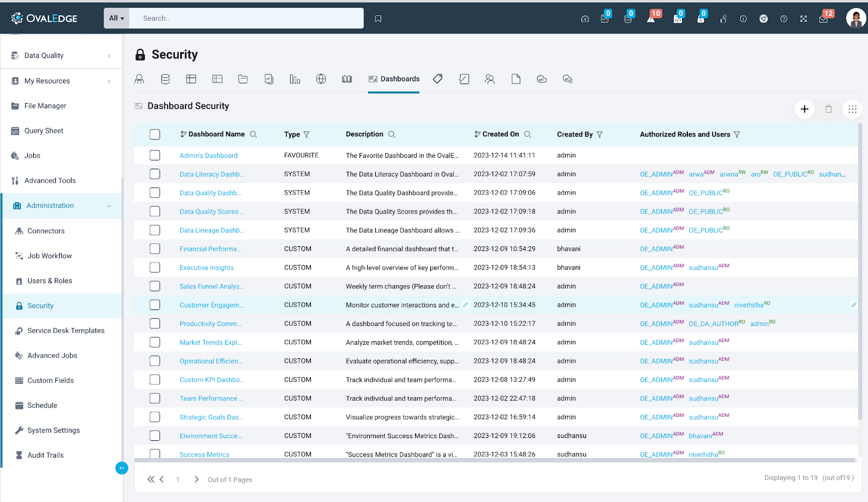Viewport: 868px width, 502px height.
Task: Open Users & Roles in sidebar
Action: [x=50, y=281]
